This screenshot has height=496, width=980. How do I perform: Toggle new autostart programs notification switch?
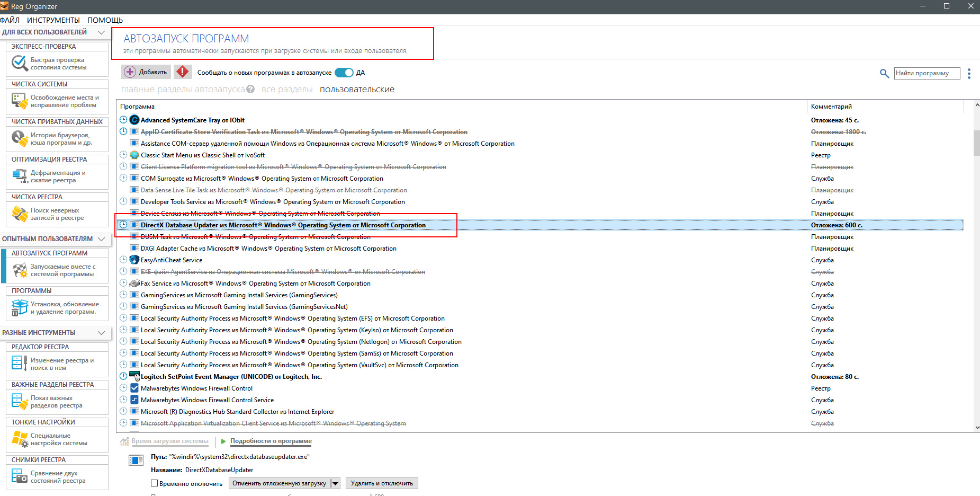point(344,73)
